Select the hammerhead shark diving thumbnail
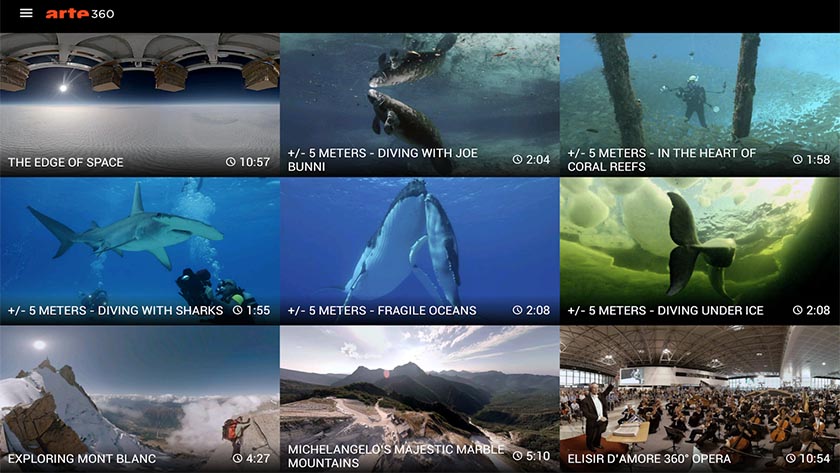Viewport: 840px width, 473px height. tap(140, 251)
